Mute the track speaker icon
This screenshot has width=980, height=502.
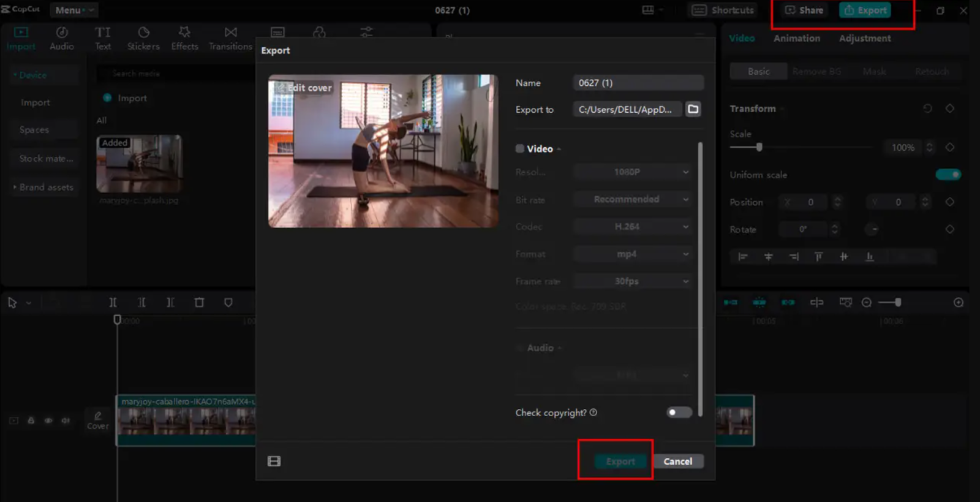66,420
